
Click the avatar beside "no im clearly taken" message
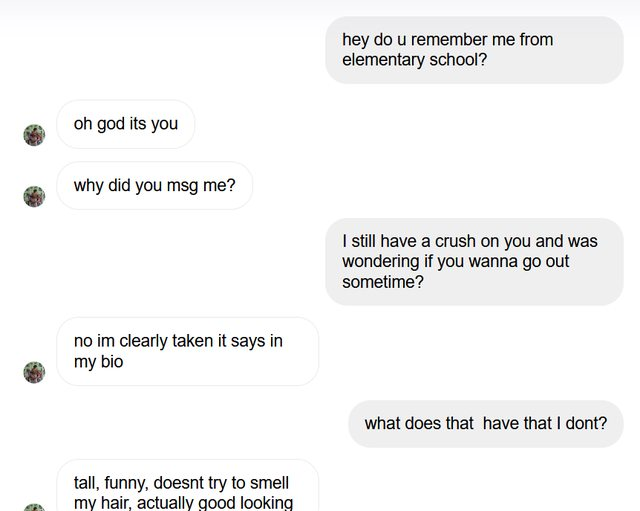(34, 373)
